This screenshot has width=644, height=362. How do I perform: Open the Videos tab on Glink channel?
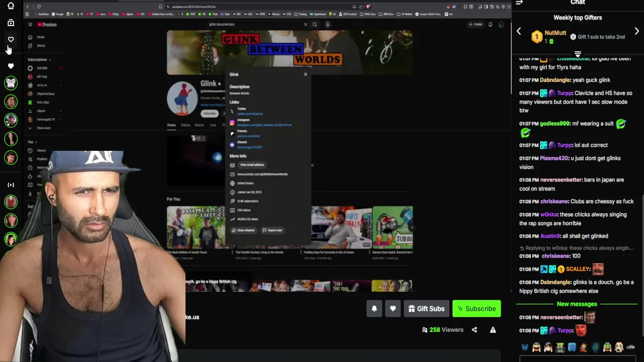pos(186,125)
